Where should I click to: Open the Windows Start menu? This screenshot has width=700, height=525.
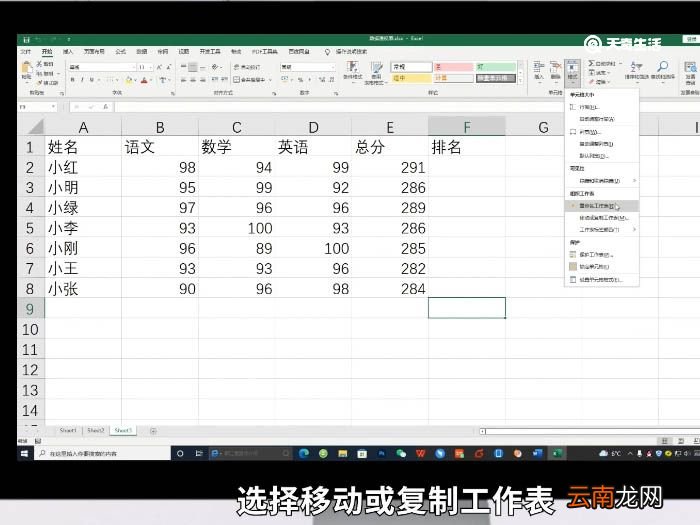click(x=25, y=454)
